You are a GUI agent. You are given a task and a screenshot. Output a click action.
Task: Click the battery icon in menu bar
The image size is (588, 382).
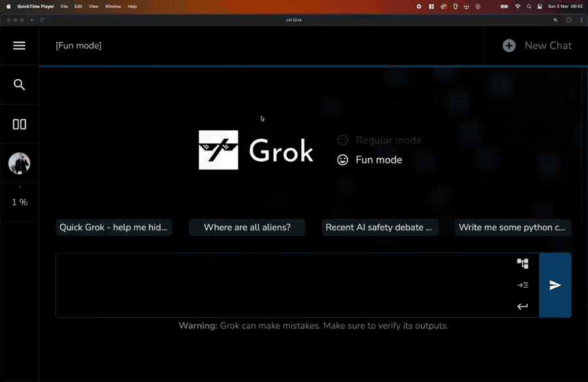pyautogui.click(x=504, y=7)
